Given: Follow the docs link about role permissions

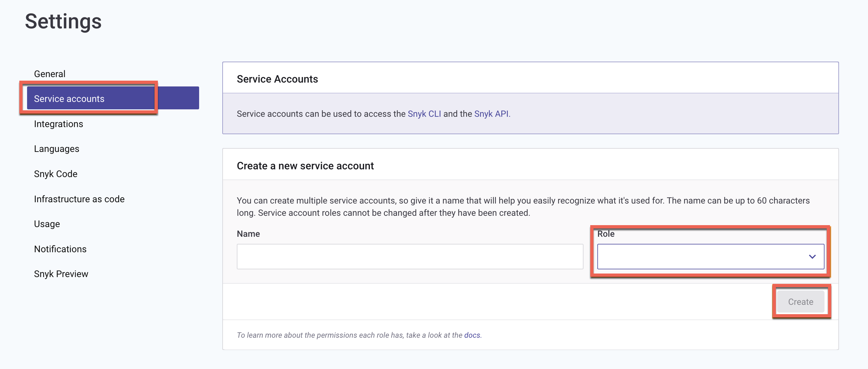Looking at the screenshot, I should point(472,335).
